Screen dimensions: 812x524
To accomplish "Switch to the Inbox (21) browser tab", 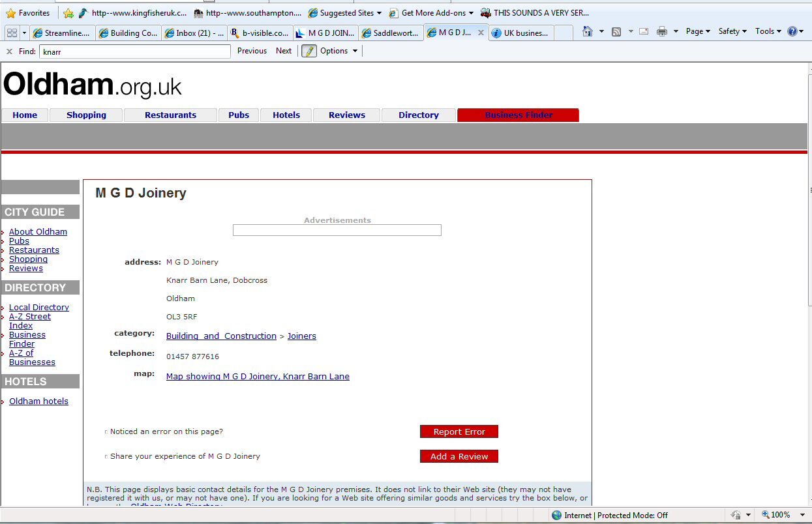I will coord(194,33).
